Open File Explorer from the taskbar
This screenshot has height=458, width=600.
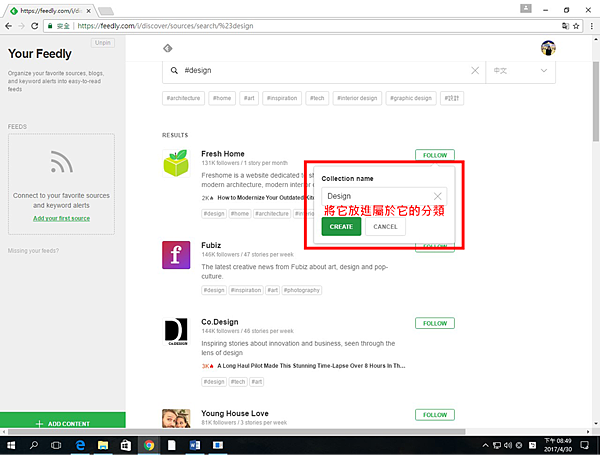coord(103,445)
